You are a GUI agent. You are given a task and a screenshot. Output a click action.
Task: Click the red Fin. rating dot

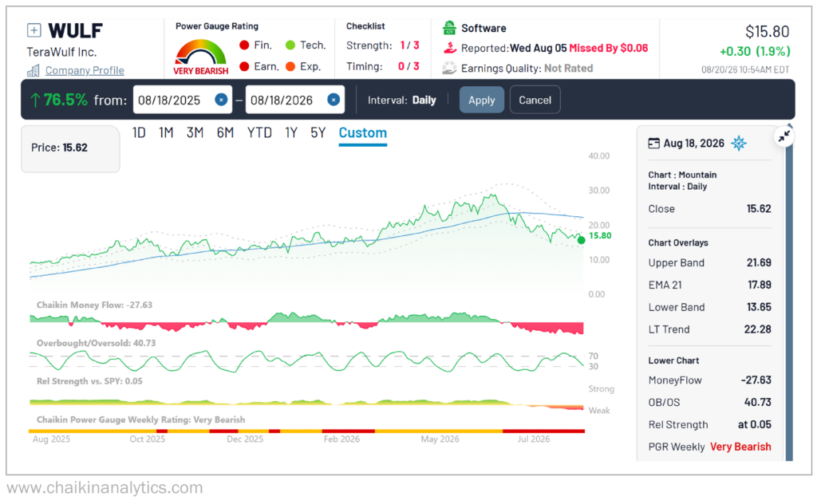pyautogui.click(x=244, y=45)
